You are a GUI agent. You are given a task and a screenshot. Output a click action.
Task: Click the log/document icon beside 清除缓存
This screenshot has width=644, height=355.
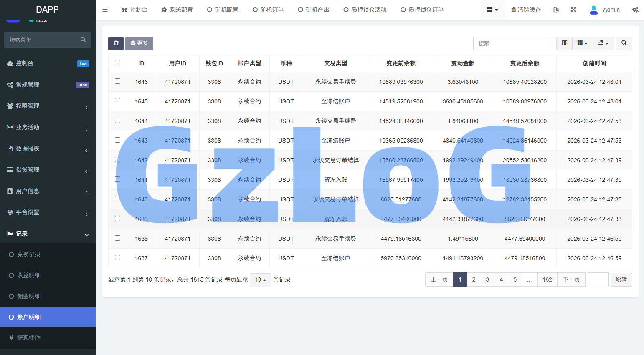(x=555, y=9)
